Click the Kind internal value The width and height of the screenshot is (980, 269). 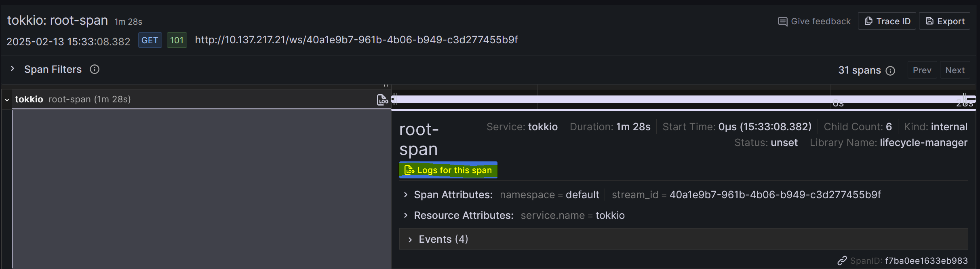coord(949,127)
